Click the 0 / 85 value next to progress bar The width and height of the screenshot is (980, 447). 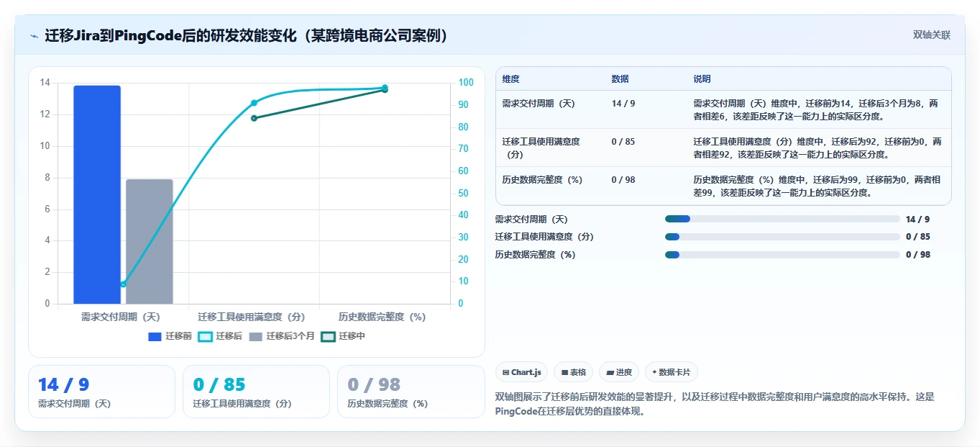click(x=918, y=237)
